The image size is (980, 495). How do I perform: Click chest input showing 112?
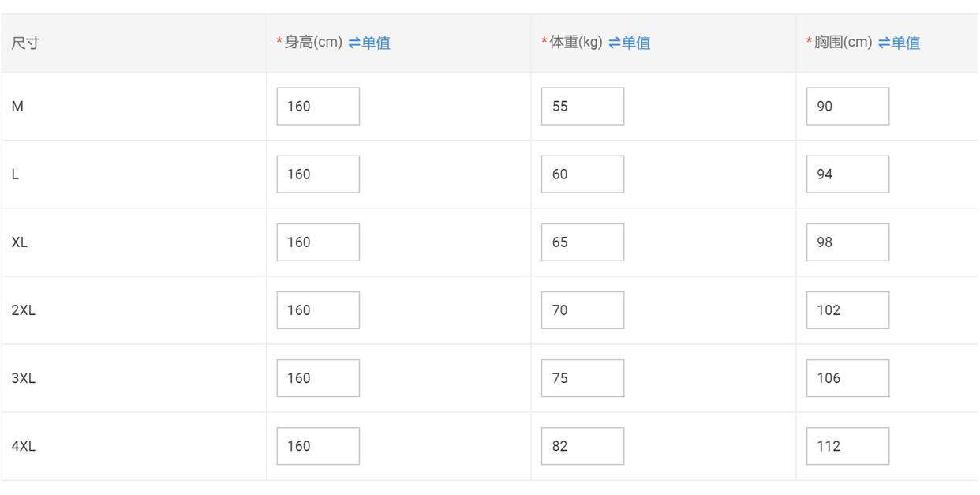847,445
